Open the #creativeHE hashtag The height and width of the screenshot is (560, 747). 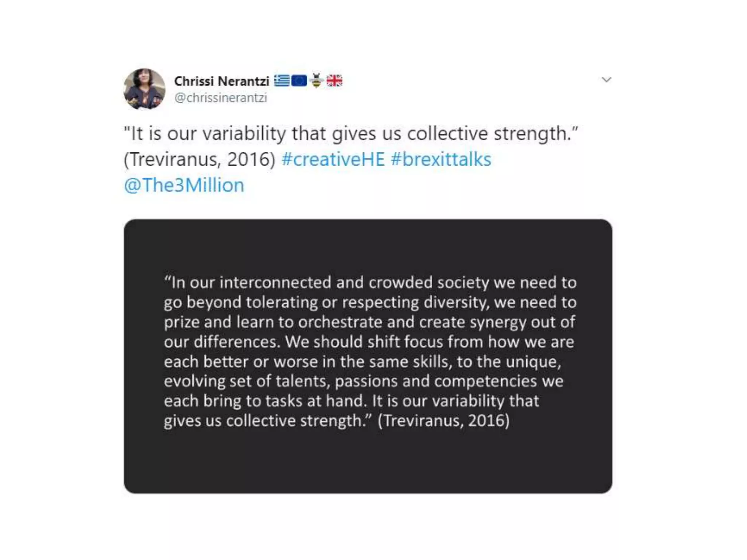pos(333,159)
